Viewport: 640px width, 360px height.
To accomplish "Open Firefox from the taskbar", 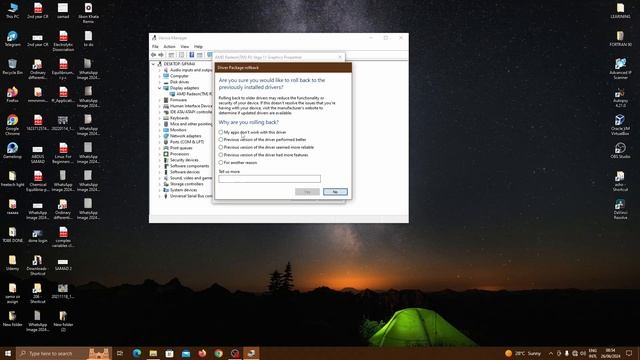I will pos(202,353).
